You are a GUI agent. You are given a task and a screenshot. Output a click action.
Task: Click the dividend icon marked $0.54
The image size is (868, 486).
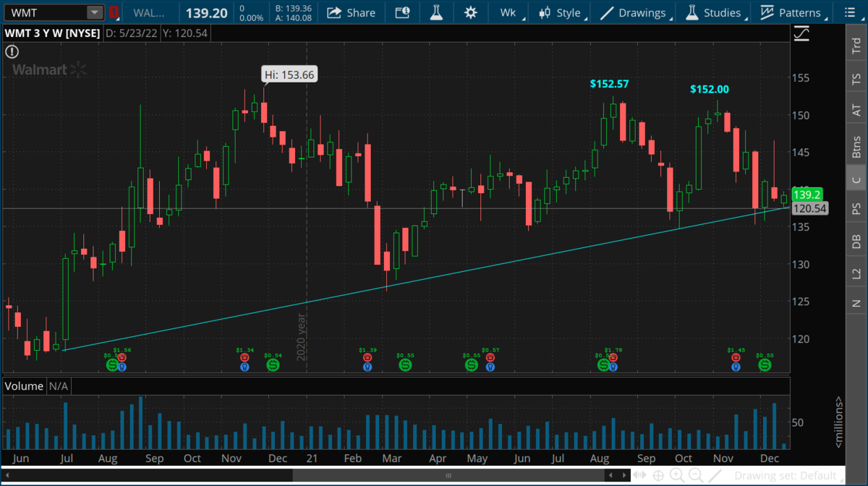click(273, 365)
